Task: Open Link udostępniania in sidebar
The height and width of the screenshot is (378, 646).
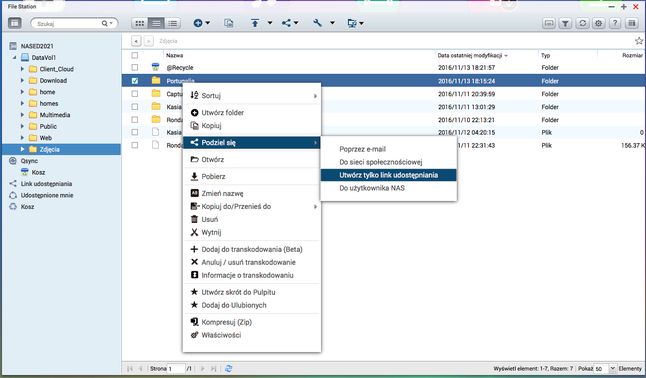Action: (46, 184)
